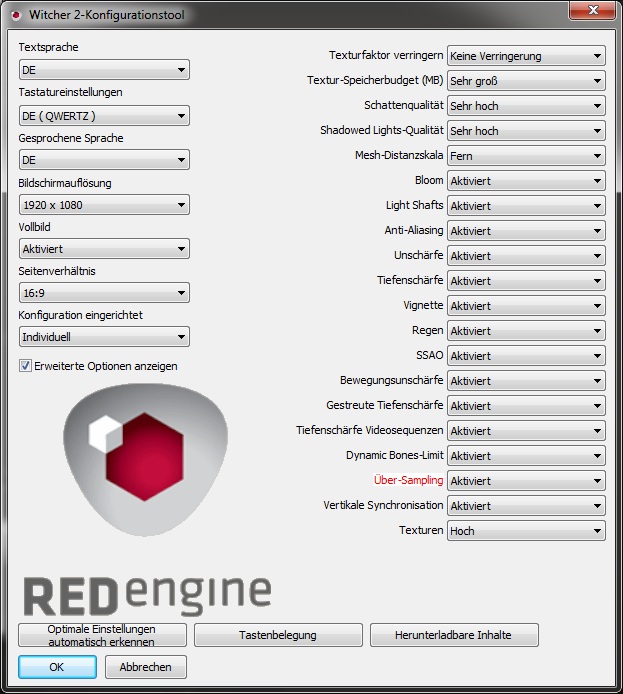
Task: Open Shadowed Lights-Qualität dropdown
Action: click(x=526, y=131)
